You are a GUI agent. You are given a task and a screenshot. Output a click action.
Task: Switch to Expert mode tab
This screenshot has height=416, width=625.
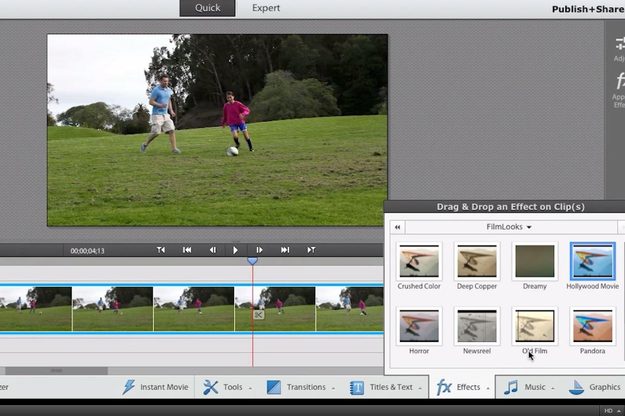(x=266, y=8)
